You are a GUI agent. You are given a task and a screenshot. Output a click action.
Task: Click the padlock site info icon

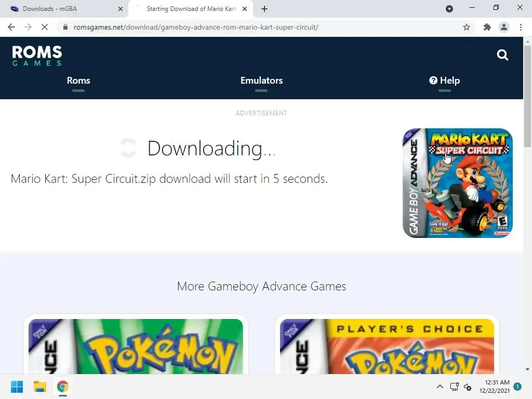pyautogui.click(x=65, y=27)
